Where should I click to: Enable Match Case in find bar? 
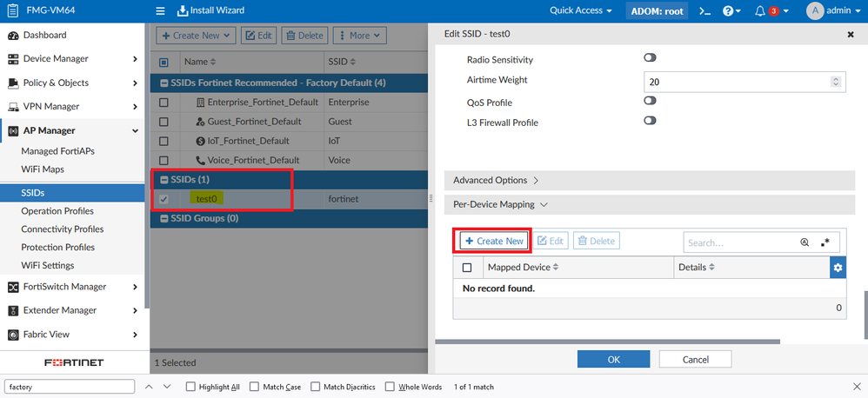(254, 387)
